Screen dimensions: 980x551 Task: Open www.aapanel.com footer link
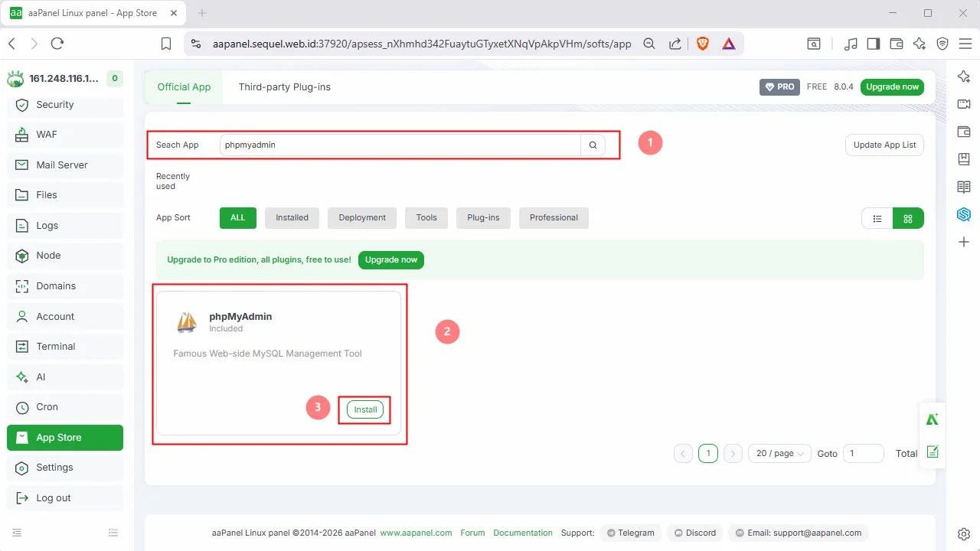point(416,533)
